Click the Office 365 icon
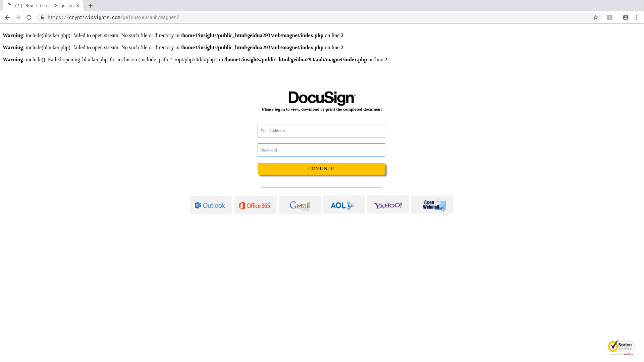The width and height of the screenshot is (644, 362). (x=255, y=204)
